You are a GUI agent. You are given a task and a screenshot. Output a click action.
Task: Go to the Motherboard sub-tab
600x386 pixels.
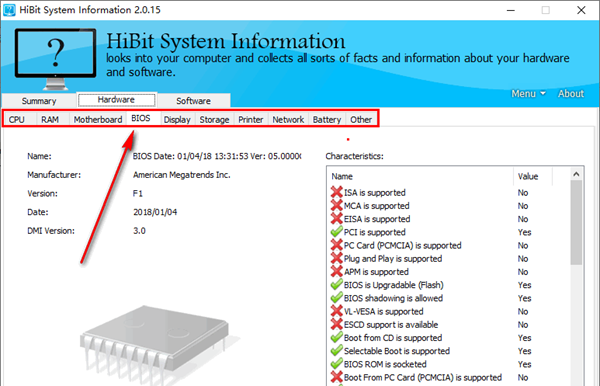98,119
